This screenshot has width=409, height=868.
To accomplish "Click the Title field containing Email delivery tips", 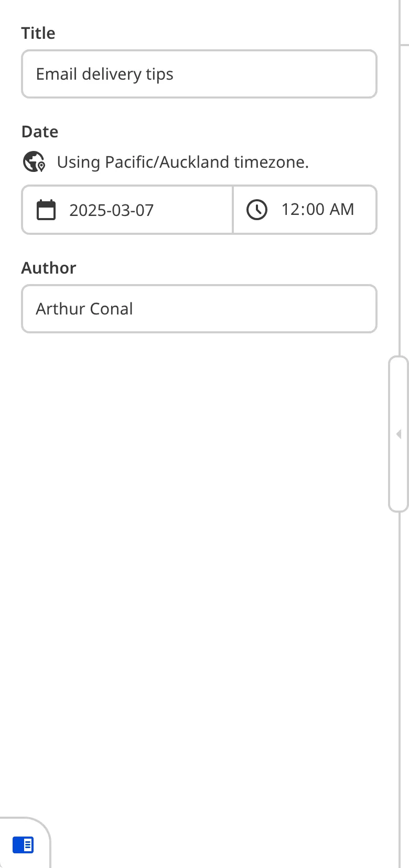I will click(199, 74).
